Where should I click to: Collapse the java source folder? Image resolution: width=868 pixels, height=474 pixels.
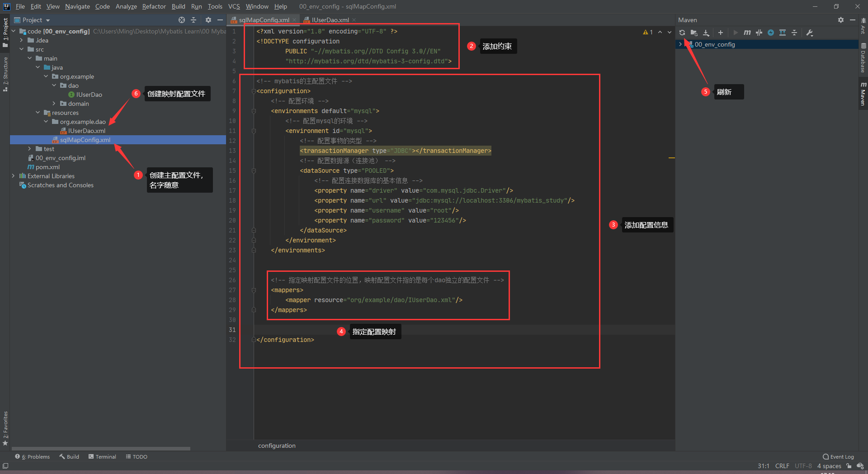coord(38,67)
